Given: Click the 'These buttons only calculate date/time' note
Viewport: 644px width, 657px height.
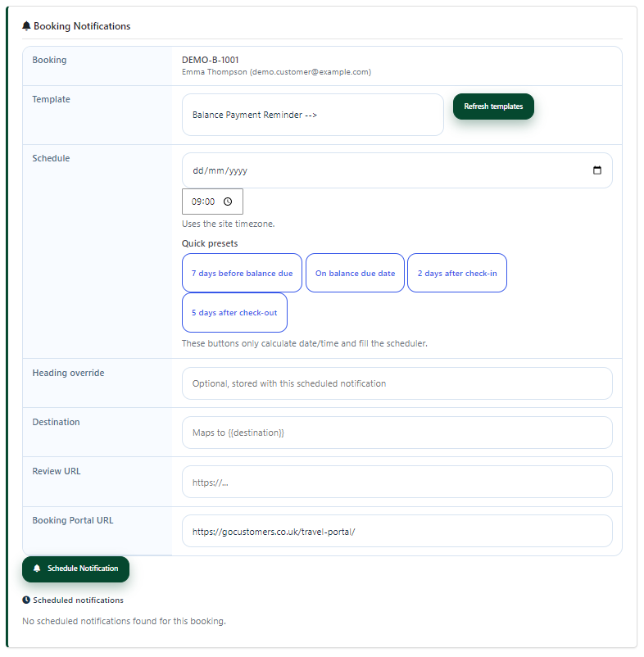Looking at the screenshot, I should [x=305, y=343].
